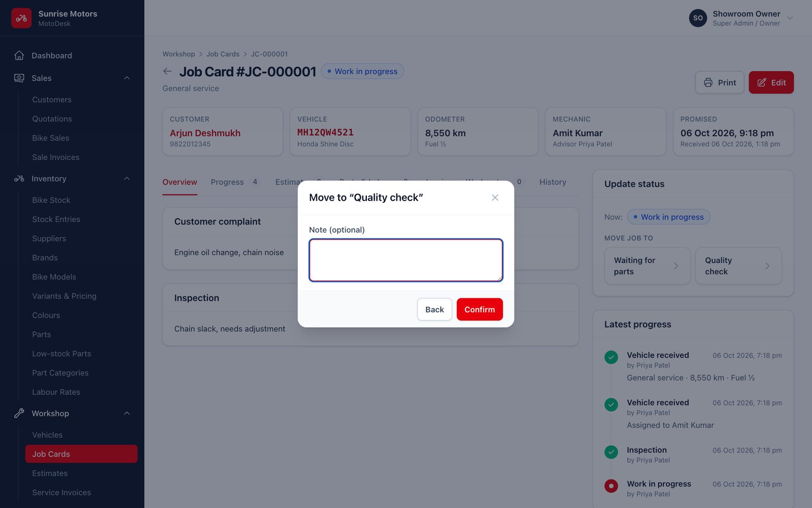Image resolution: width=812 pixels, height=508 pixels.
Task: Open Customers in the sidebar
Action: pyautogui.click(x=52, y=100)
